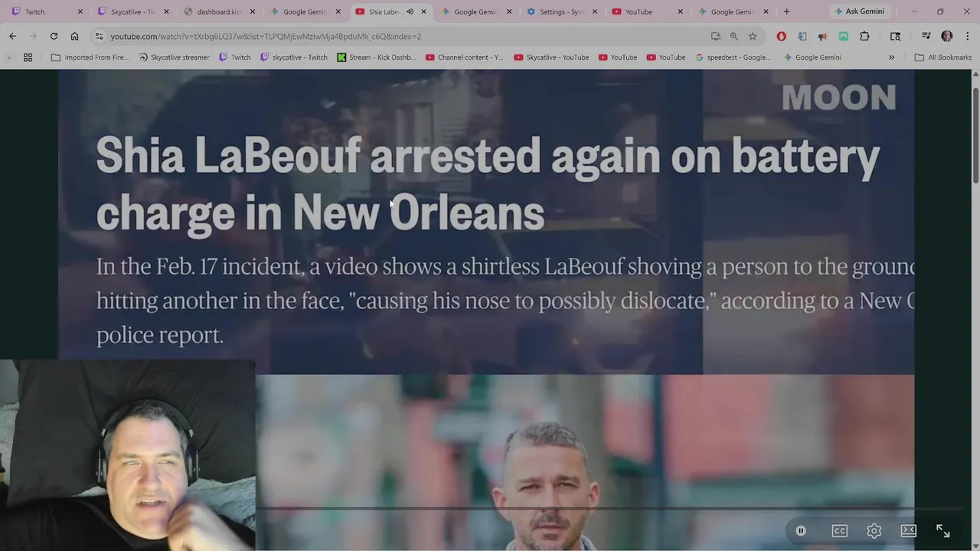Viewport: 980px width, 551px height.
Task: Close the Settings tab
Action: 595,11
